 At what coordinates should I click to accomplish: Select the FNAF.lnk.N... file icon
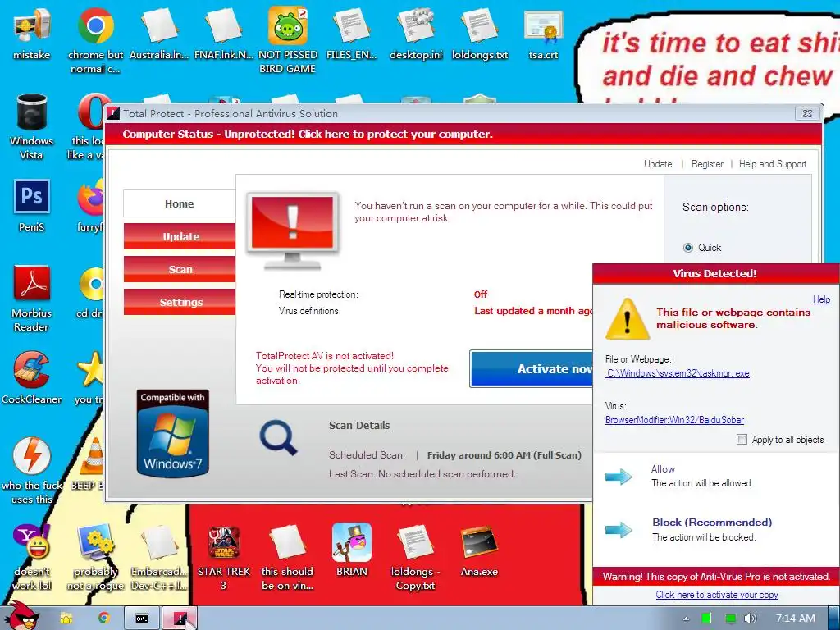coord(223,33)
